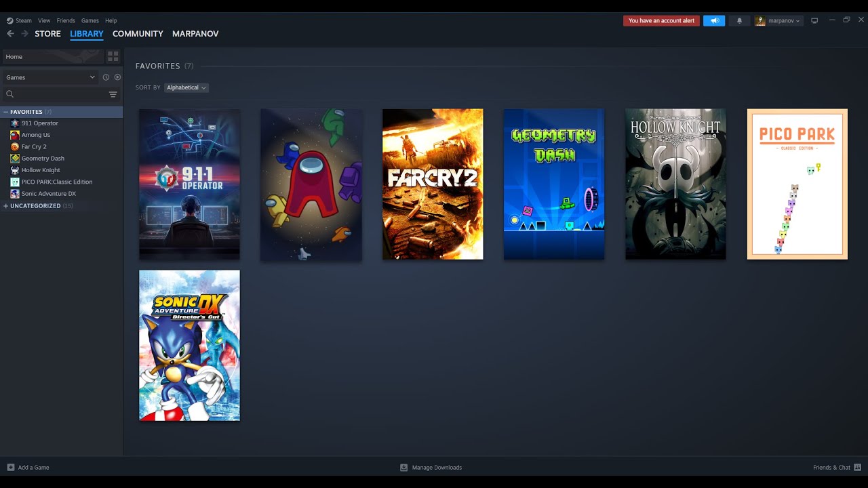Open the Hollow Knight cover art
The image size is (868, 488).
coord(675,184)
